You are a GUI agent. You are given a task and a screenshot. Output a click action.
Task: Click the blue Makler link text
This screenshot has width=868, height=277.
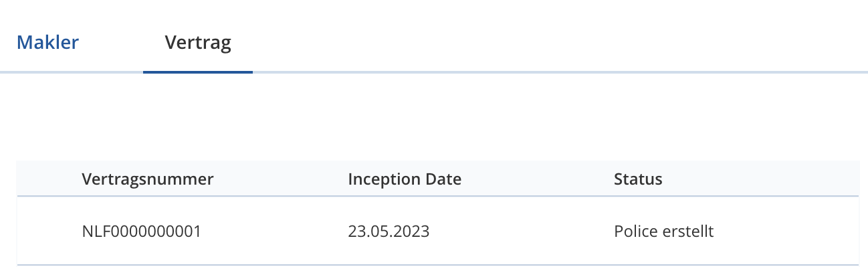tap(47, 43)
